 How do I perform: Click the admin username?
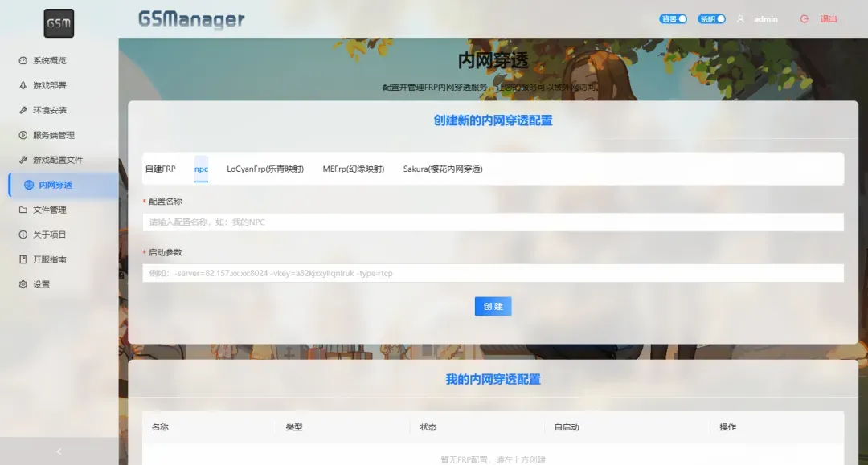coord(766,18)
